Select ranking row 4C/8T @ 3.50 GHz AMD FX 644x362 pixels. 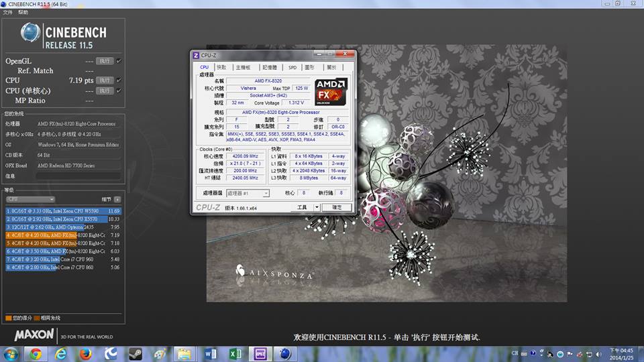point(63,251)
